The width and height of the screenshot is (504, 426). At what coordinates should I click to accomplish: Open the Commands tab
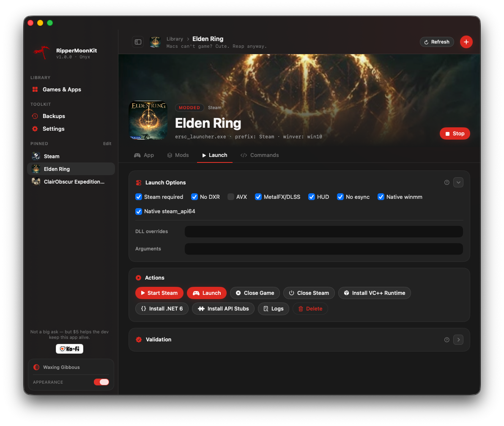260,155
